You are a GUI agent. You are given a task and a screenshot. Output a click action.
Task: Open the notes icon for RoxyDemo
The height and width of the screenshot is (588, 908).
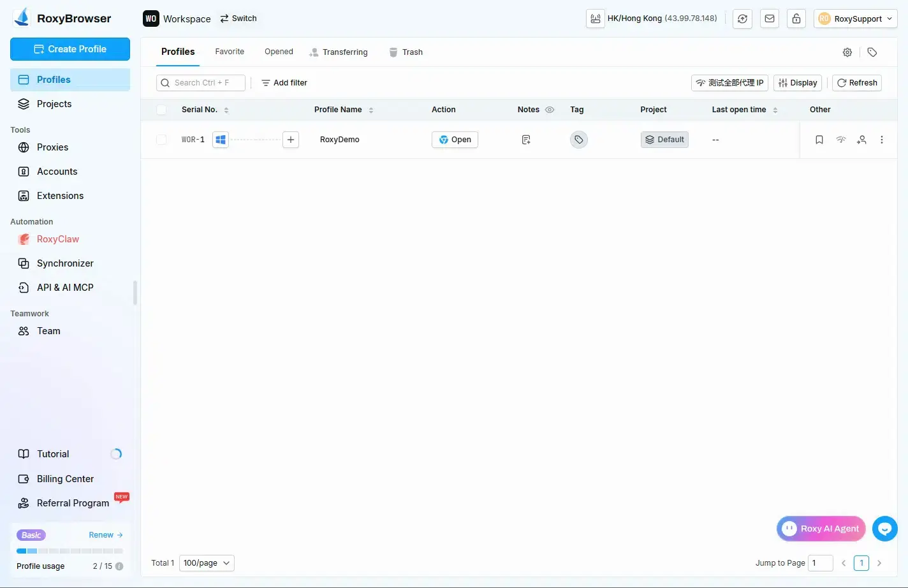(526, 140)
